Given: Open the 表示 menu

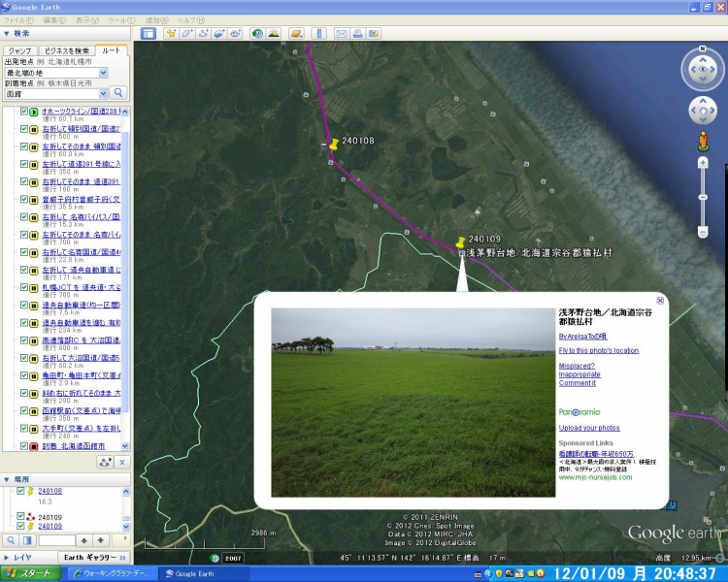Looking at the screenshot, I should 87,20.
